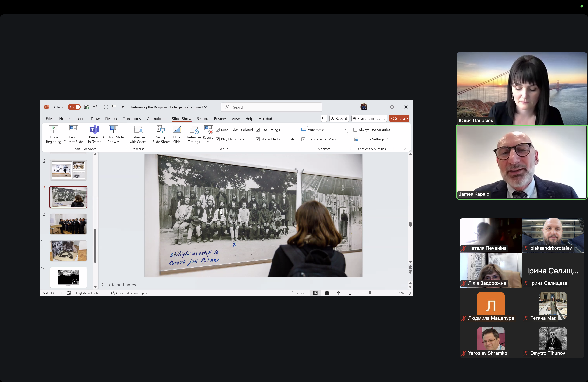Switch to Reading View in status bar

[x=339, y=293]
